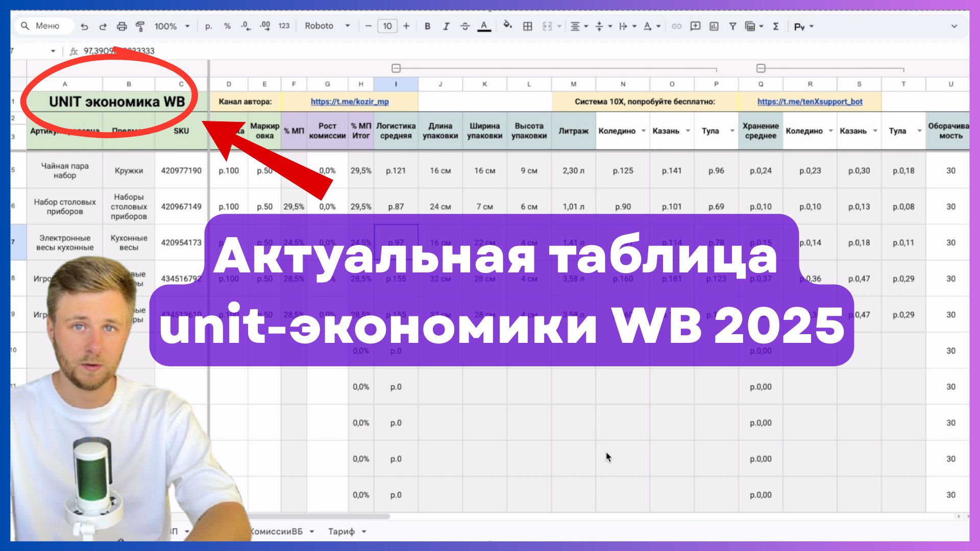The image size is (980, 551).
Task: Select the SKU cell 420977190
Action: tap(181, 170)
